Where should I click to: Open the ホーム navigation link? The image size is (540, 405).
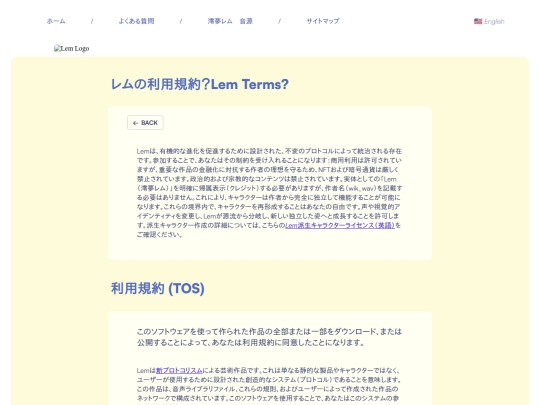tap(56, 21)
